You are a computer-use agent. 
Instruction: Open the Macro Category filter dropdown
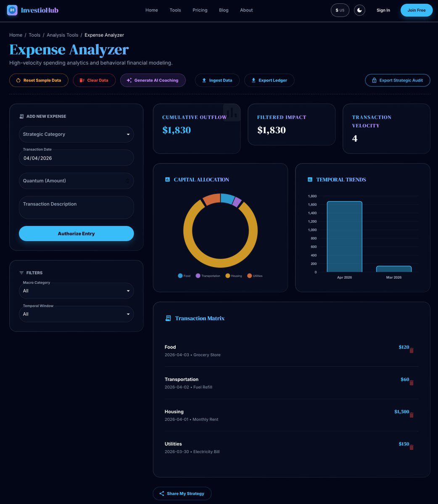click(x=76, y=290)
